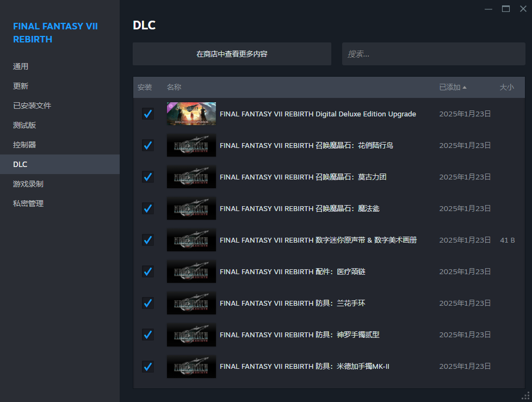The image size is (532, 402).
Task: Click the 数字迷你原声带 DLC cover image
Action: tap(191, 240)
